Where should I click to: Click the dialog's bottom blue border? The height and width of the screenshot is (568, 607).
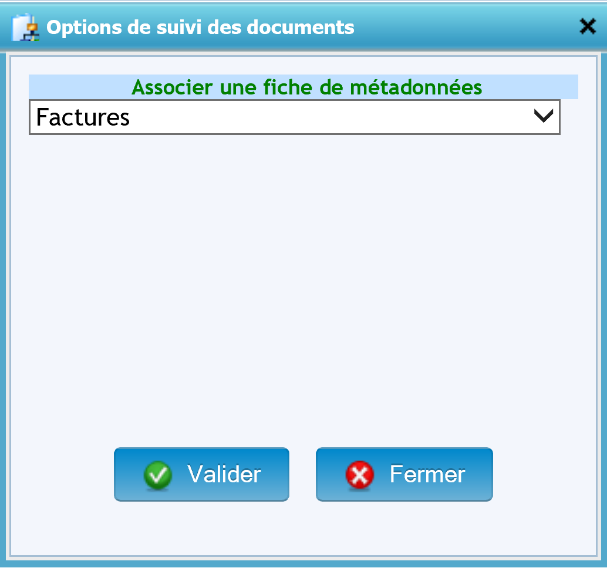point(300,563)
